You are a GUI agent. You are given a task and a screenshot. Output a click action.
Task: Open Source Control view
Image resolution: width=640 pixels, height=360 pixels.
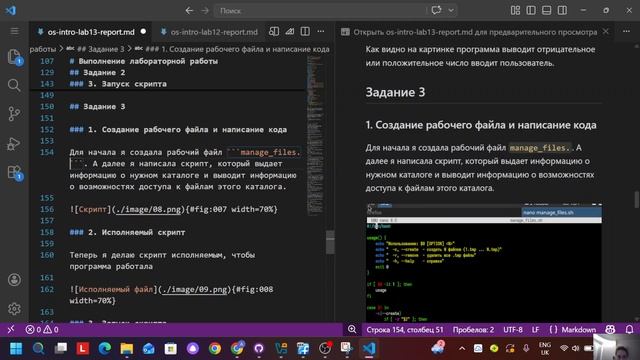(x=14, y=114)
